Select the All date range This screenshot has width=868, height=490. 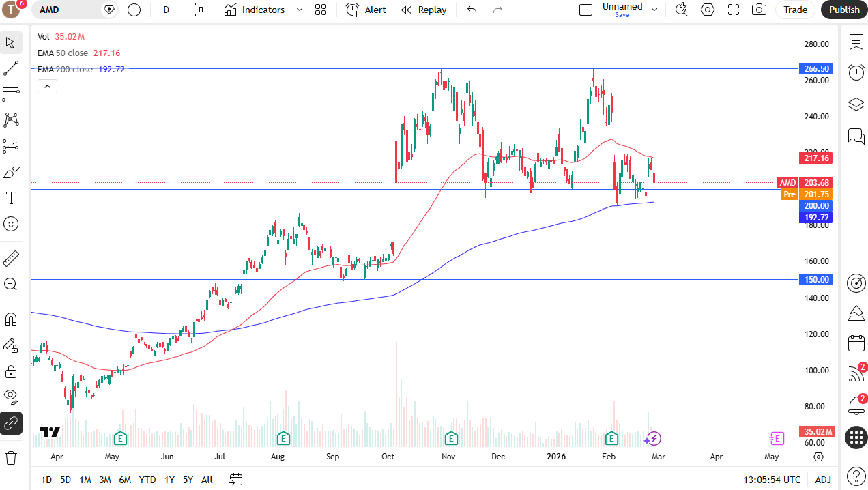(207, 480)
